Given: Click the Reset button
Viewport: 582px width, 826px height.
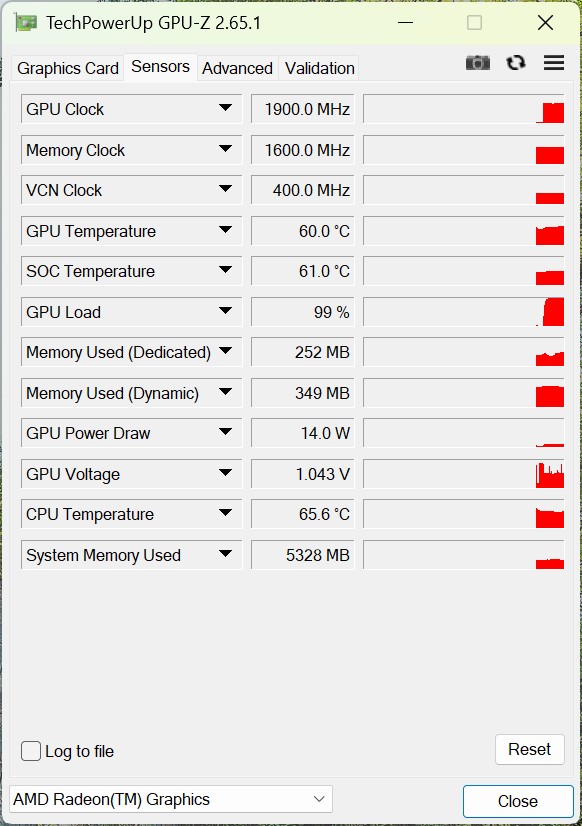Looking at the screenshot, I should 529,749.
